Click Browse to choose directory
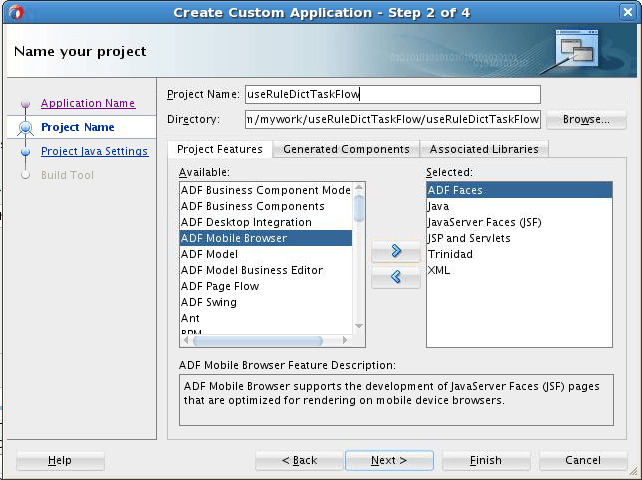The height and width of the screenshot is (480, 642). coord(586,119)
